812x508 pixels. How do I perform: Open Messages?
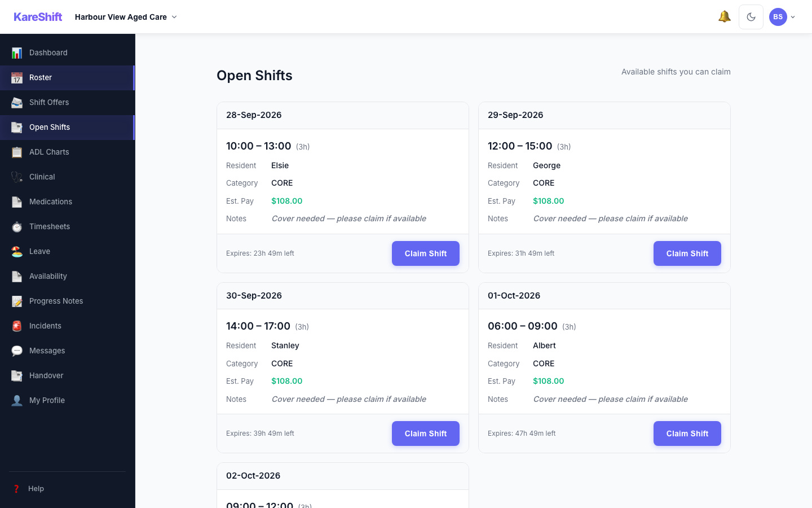coord(68,351)
